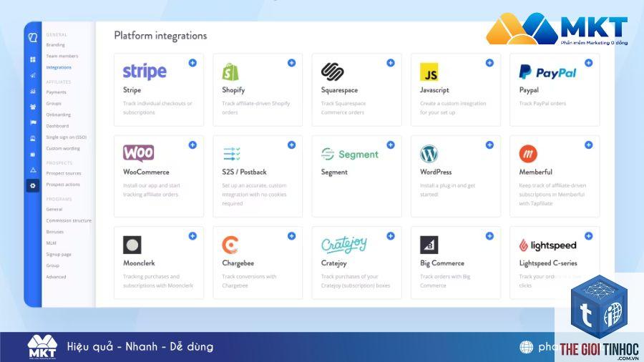Click the Squarespace logo
This screenshot has height=362, width=644.
(x=332, y=72)
